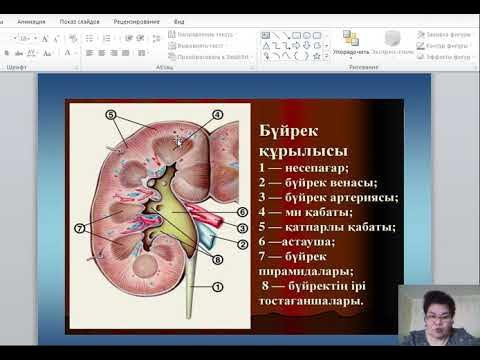Switch to the Вид tab

pos(179,22)
